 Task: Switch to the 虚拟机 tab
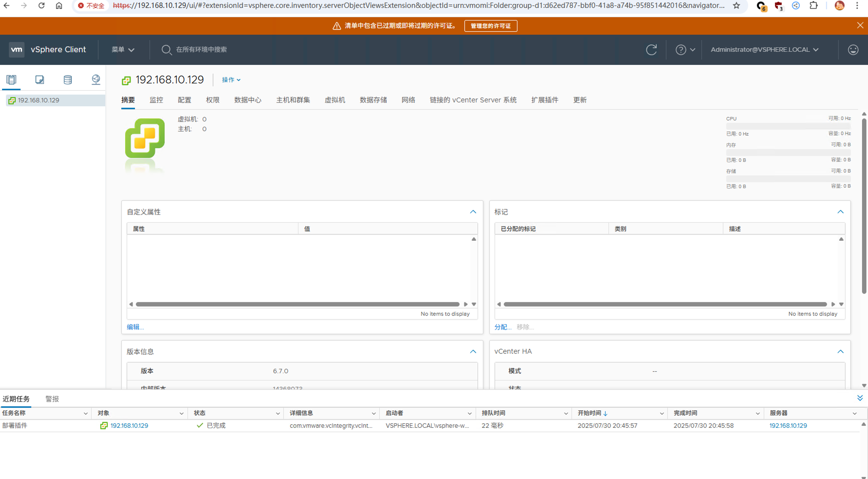[335, 100]
